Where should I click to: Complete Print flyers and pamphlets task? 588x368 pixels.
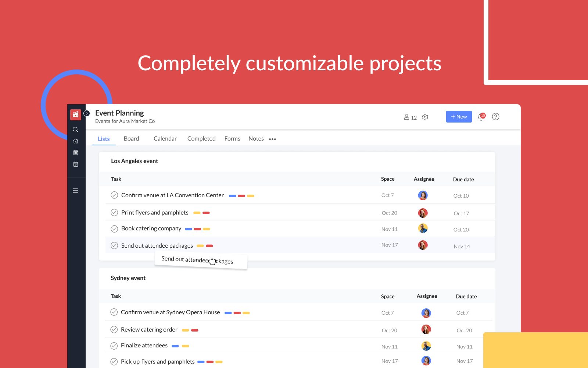[114, 212]
